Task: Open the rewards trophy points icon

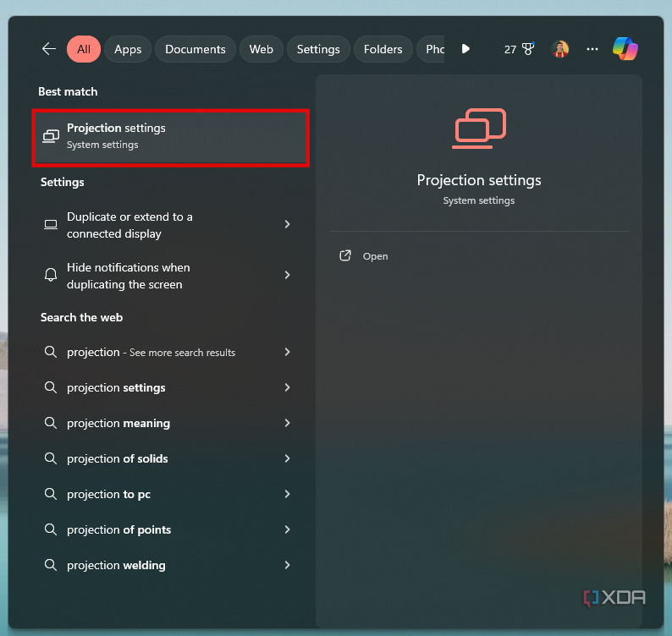Action: pyautogui.click(x=528, y=49)
